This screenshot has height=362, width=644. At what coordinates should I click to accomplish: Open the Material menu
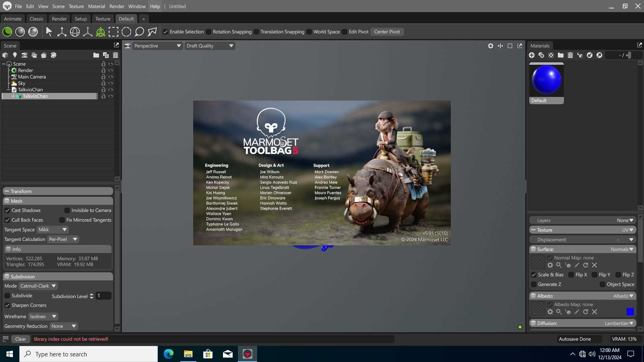pos(97,6)
